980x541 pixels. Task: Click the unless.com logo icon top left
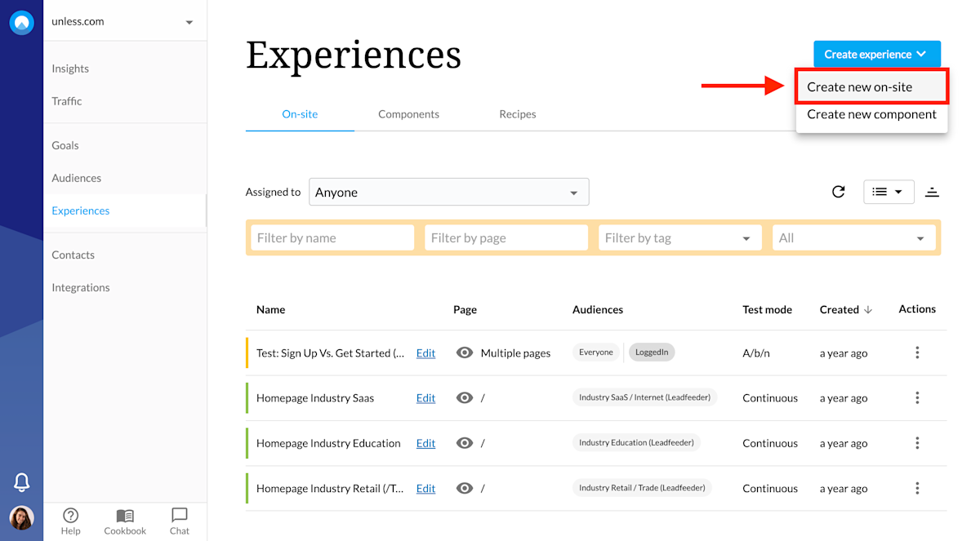21,22
